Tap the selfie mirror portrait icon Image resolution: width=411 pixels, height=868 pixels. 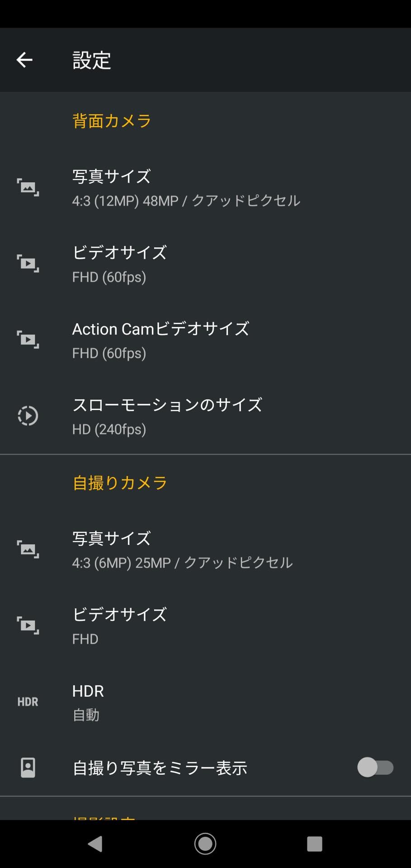pyautogui.click(x=28, y=768)
